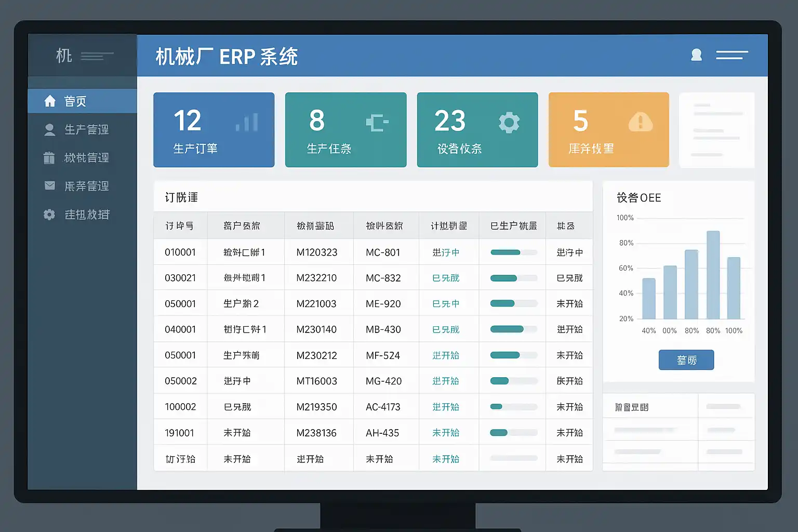Click the 00% label under the chart
798x532 pixels.
point(670,330)
